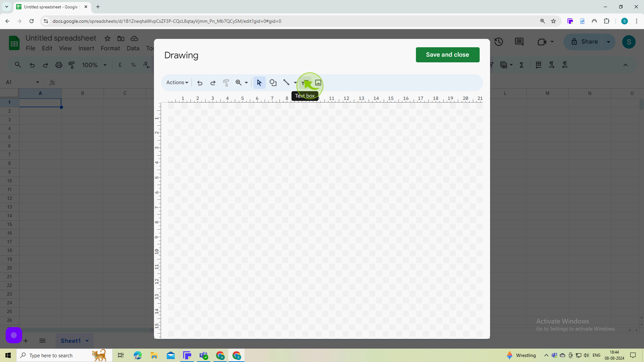Select the arrow/select tool

coord(259,83)
